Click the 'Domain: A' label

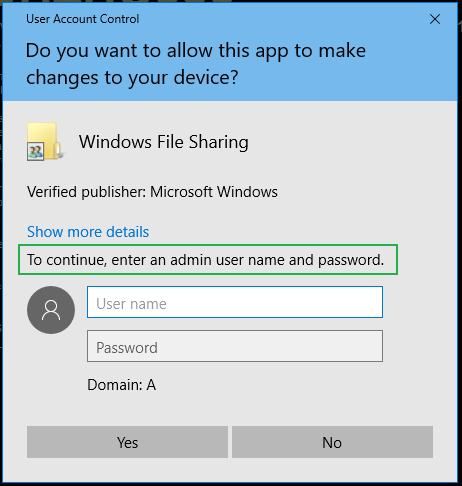pos(122,385)
